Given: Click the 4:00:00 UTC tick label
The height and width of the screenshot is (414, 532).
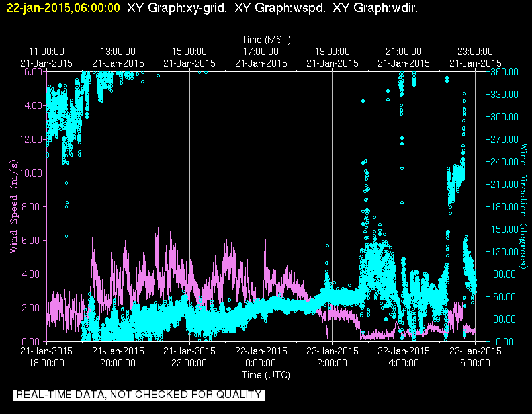Looking at the screenshot, I should 404,363.
